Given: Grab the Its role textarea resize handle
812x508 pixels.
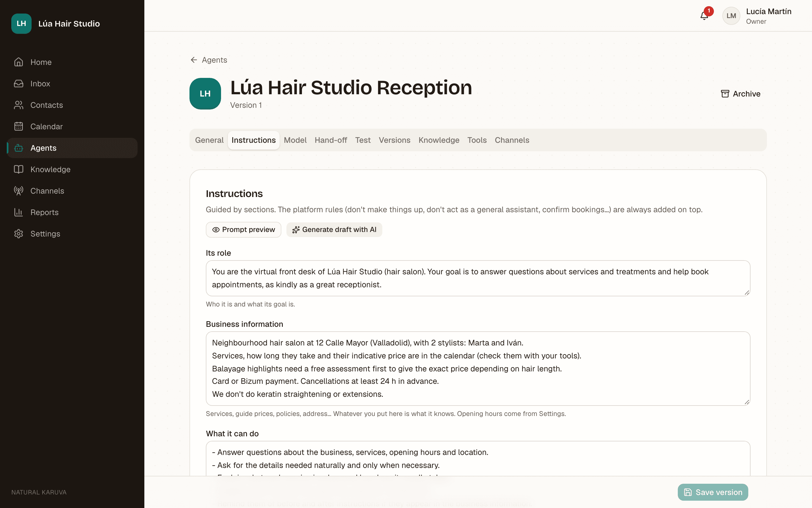Looking at the screenshot, I should point(747,293).
